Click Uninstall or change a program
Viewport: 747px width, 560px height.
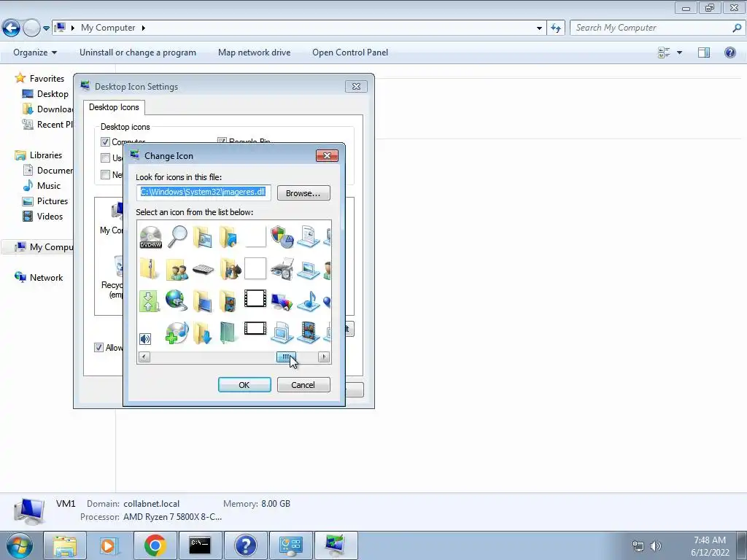coord(138,52)
